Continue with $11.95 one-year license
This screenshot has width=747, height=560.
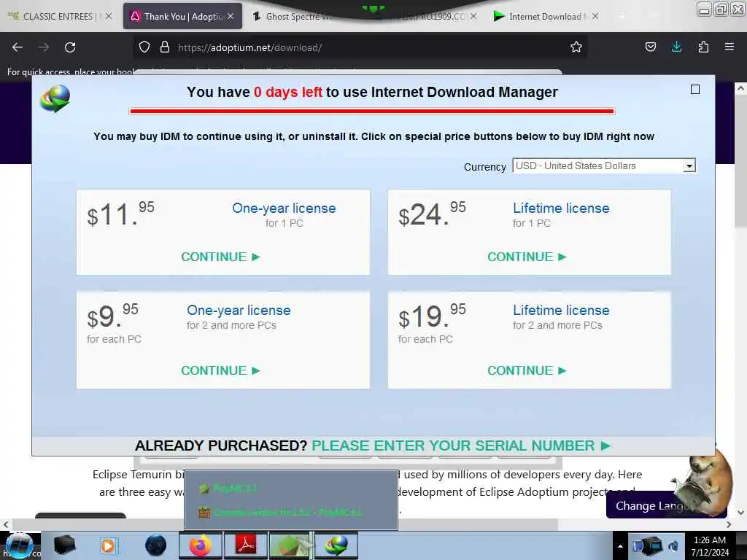[x=220, y=257]
